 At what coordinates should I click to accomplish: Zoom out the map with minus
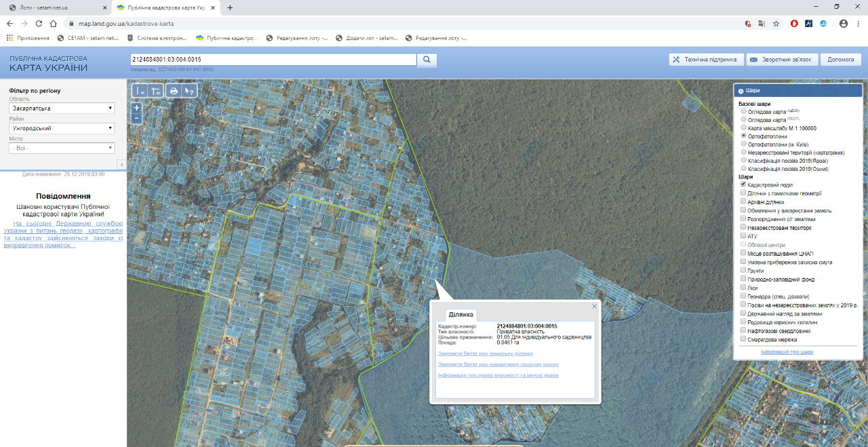point(136,118)
